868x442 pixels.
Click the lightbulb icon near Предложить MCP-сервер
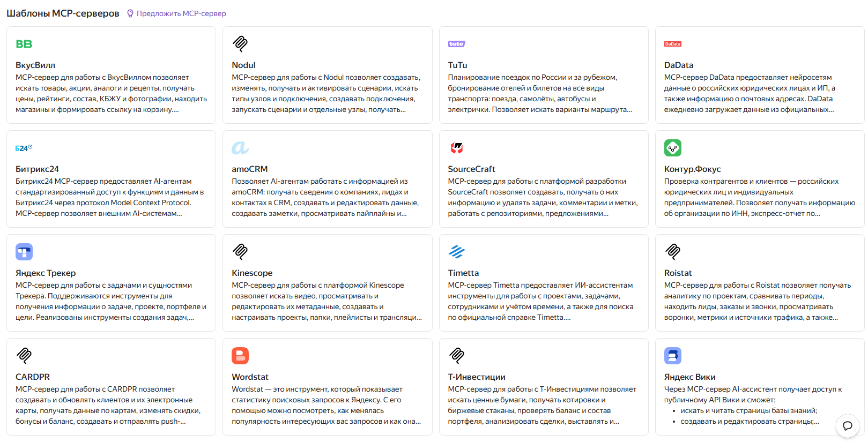130,13
